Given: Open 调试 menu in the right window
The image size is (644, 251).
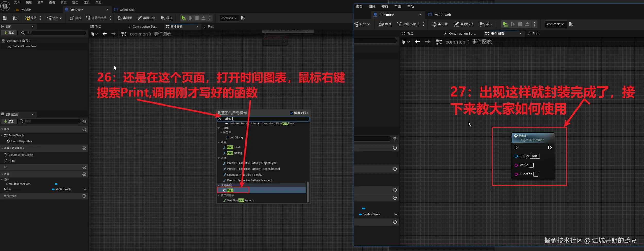Looking at the screenshot, I should tap(372, 7).
